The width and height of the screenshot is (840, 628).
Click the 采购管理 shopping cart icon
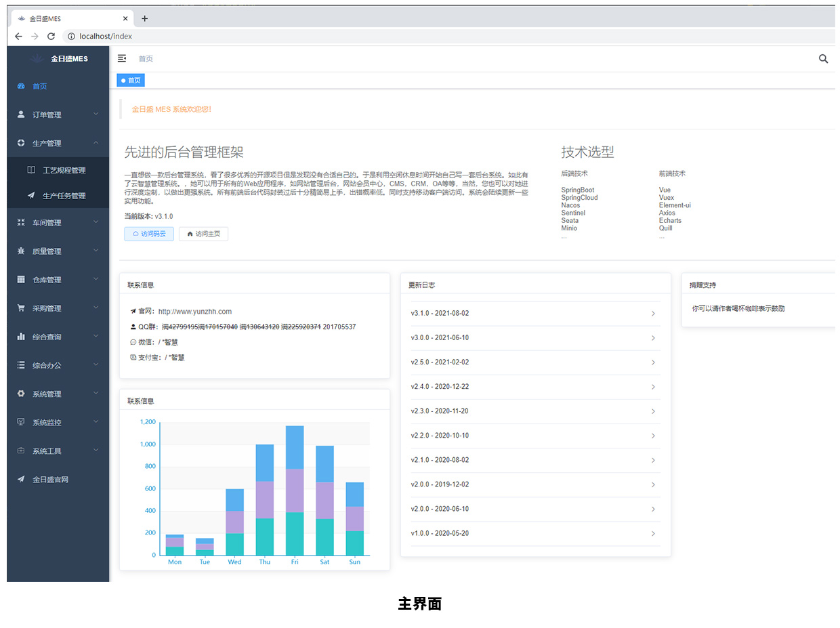[21, 308]
